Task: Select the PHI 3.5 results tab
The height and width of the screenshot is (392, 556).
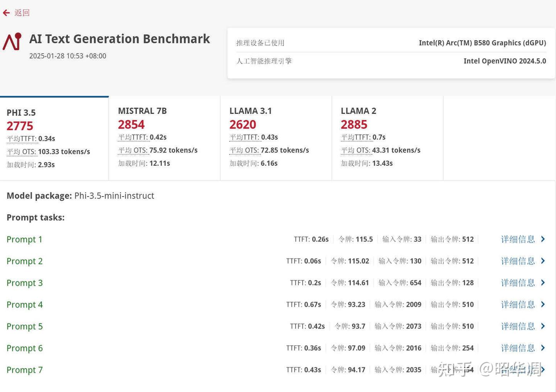Action: coord(54,138)
